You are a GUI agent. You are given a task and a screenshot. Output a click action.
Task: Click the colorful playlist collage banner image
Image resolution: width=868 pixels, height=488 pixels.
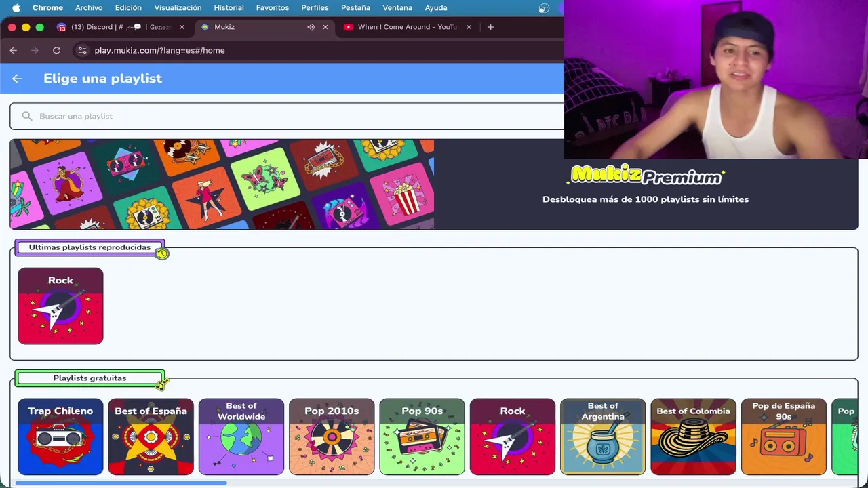pos(222,184)
